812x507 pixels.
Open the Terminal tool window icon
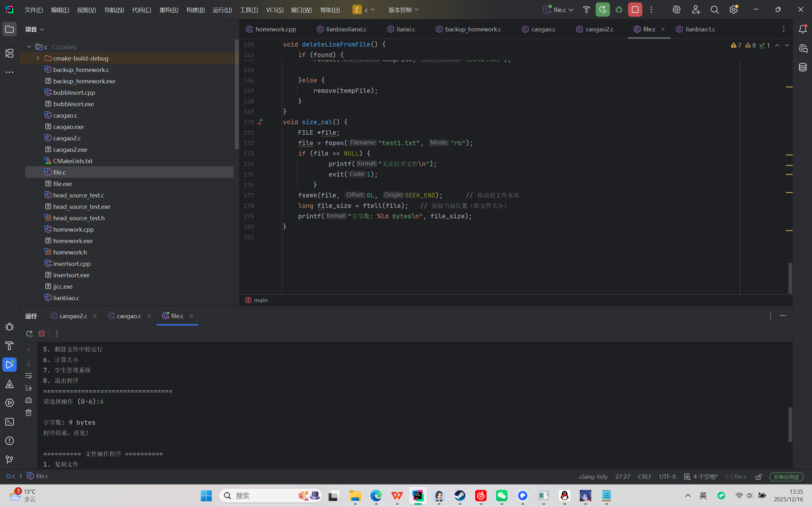click(10, 421)
